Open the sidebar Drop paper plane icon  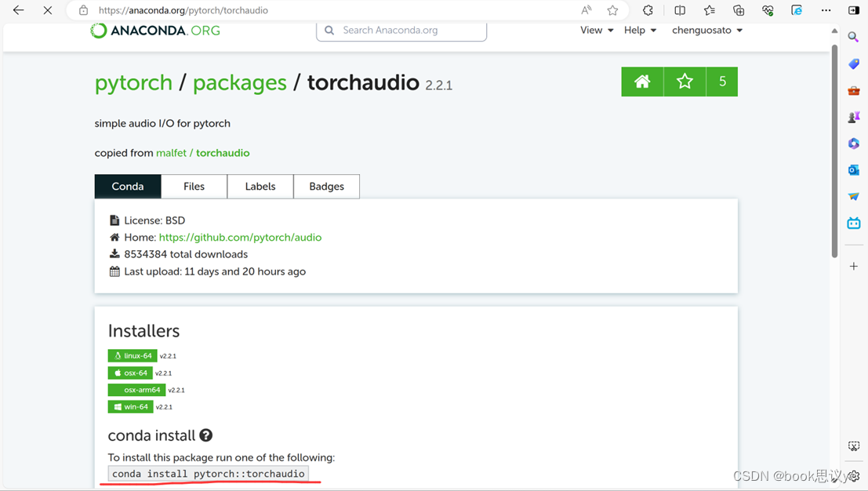tap(854, 197)
